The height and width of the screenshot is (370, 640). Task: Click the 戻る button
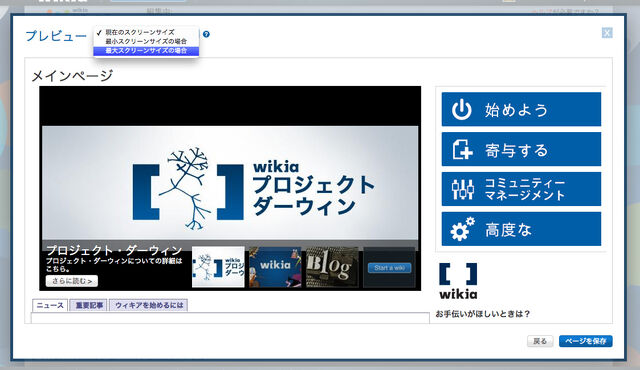pyautogui.click(x=540, y=341)
